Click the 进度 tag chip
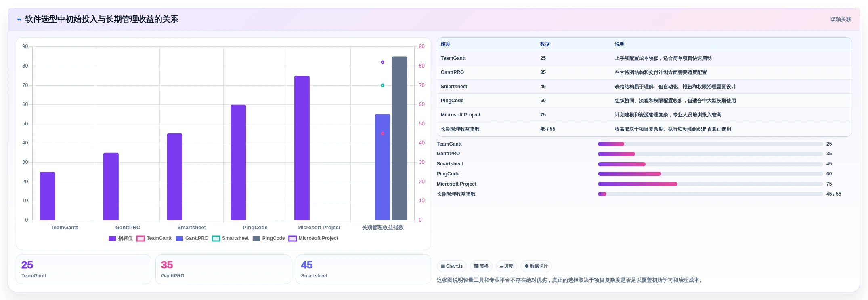The image size is (868, 300). 506,266
